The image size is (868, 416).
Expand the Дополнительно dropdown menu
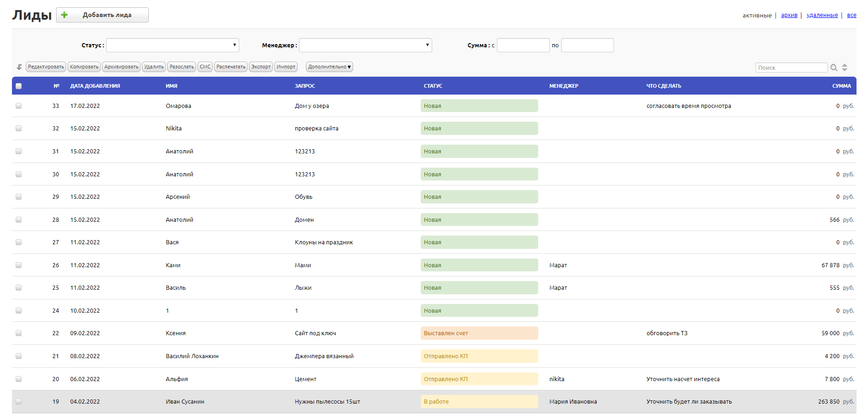tap(329, 67)
